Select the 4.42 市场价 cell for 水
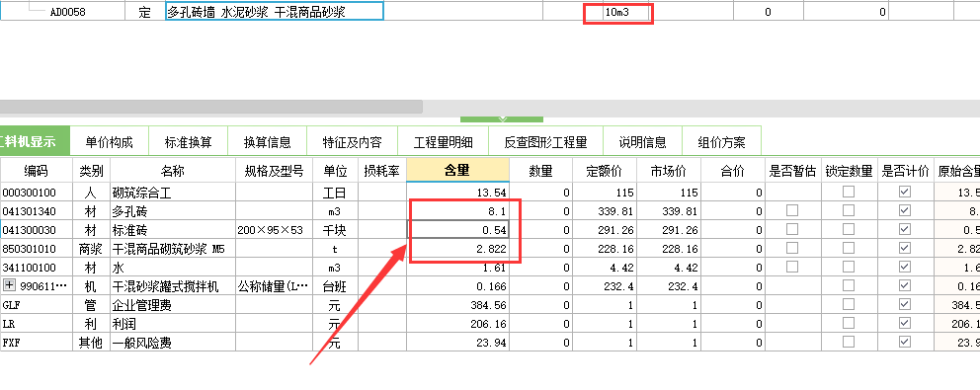Image resolution: width=980 pixels, height=390 pixels. click(669, 268)
